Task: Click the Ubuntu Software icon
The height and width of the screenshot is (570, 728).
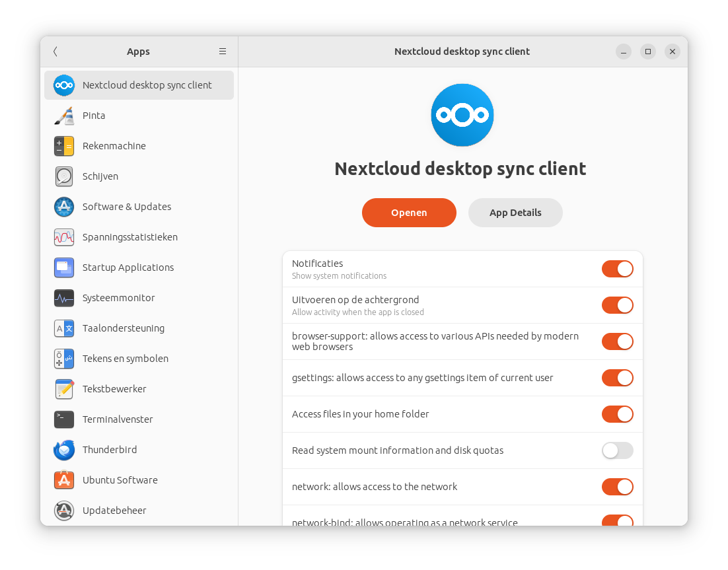Action: tap(64, 480)
